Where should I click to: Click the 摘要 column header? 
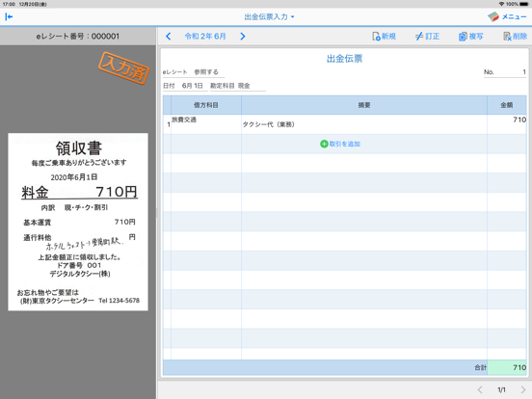pyautogui.click(x=364, y=105)
